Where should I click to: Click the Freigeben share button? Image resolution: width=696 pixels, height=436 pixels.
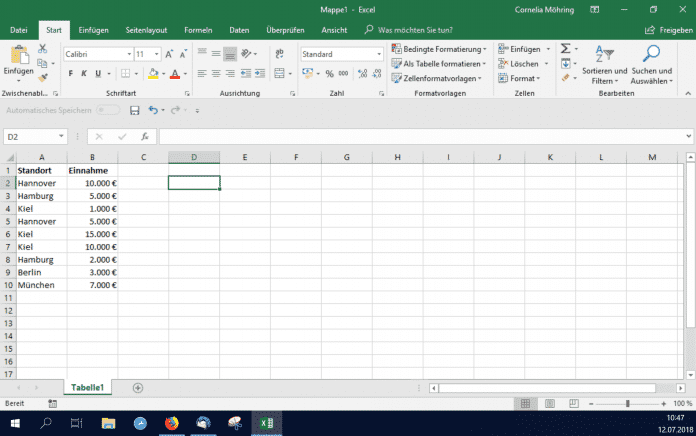click(667, 31)
